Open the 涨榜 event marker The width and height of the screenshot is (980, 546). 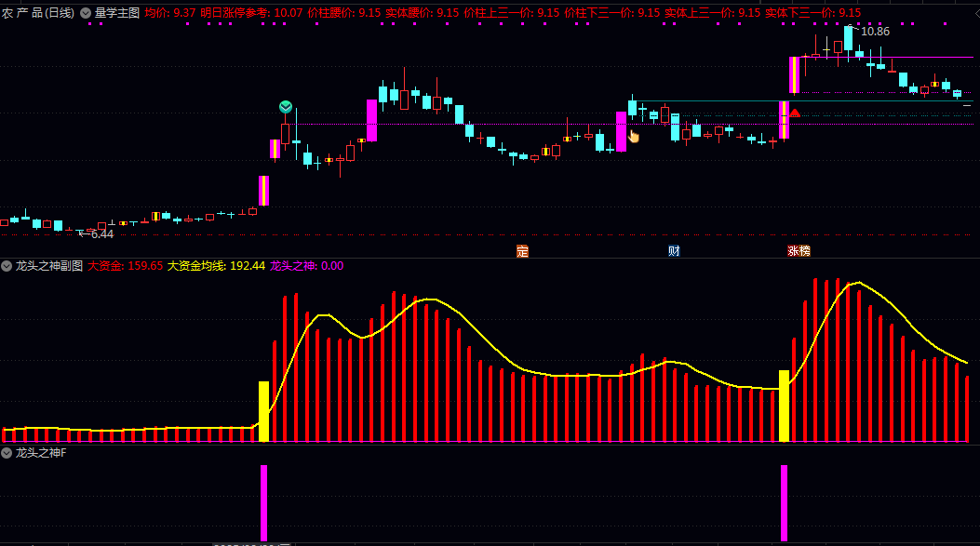799,251
